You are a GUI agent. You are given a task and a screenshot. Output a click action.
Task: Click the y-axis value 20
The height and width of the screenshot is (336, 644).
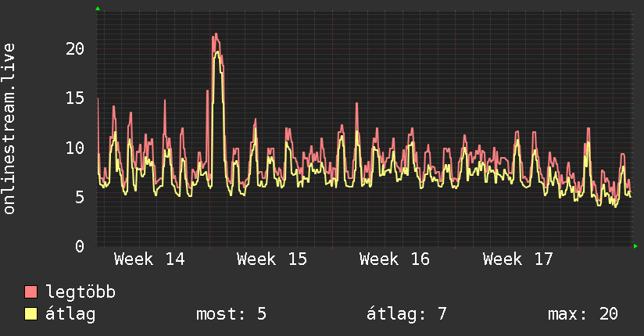[75, 49]
